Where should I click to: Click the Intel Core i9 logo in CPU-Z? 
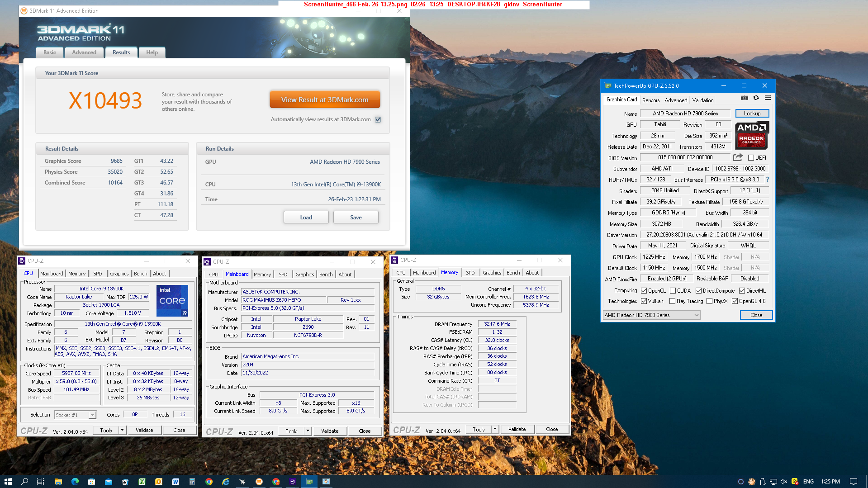pyautogui.click(x=172, y=300)
